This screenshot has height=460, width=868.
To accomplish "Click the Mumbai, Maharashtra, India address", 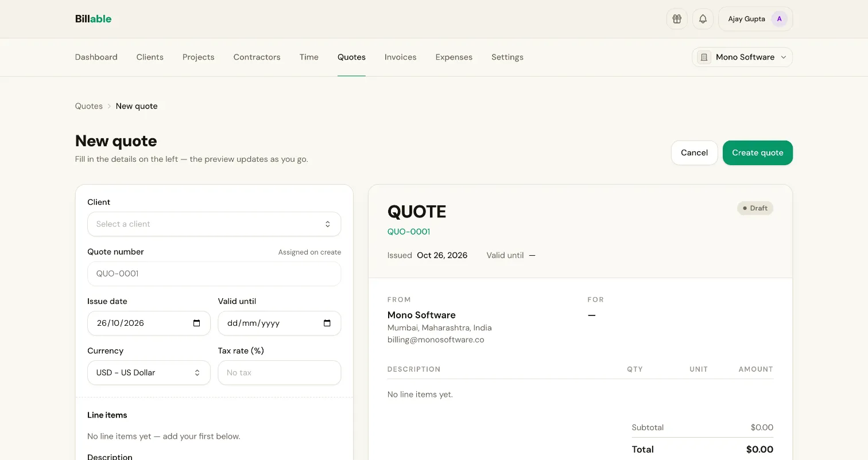I will 440,328.
